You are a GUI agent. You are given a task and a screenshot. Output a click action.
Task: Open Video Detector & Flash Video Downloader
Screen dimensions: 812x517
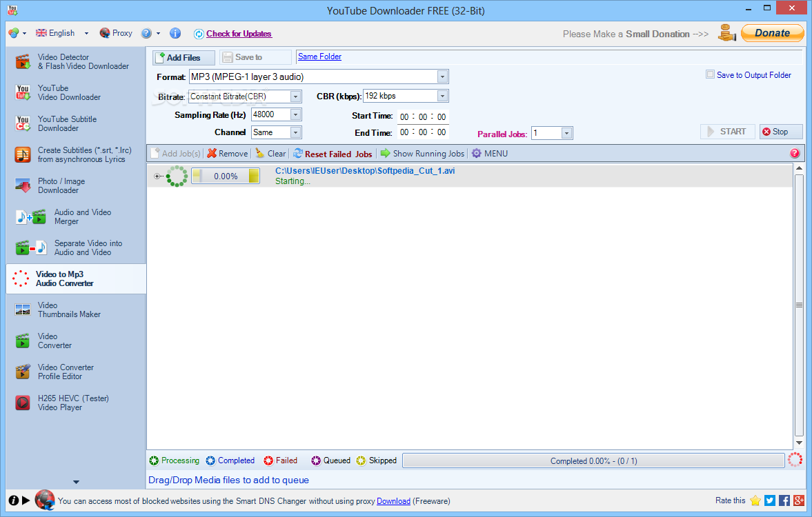[x=76, y=61]
